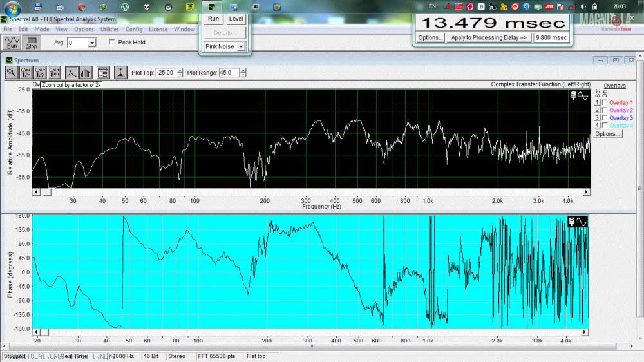Open the Config menu
Image resolution: width=644 pixels, height=362 pixels.
pyautogui.click(x=134, y=29)
